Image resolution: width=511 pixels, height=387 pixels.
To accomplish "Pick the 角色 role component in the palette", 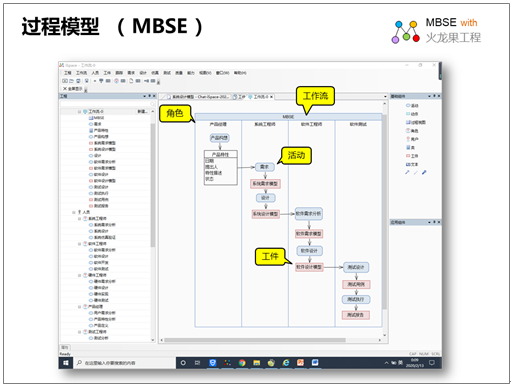I will click(x=412, y=131).
